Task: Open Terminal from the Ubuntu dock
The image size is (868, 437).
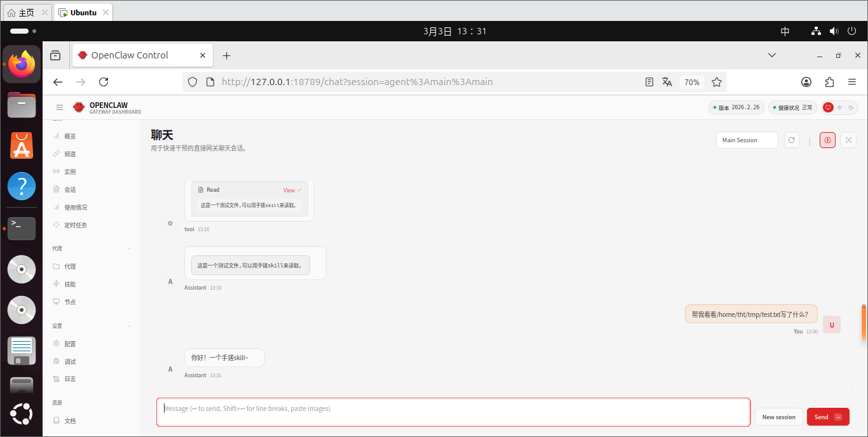Action: (22, 227)
